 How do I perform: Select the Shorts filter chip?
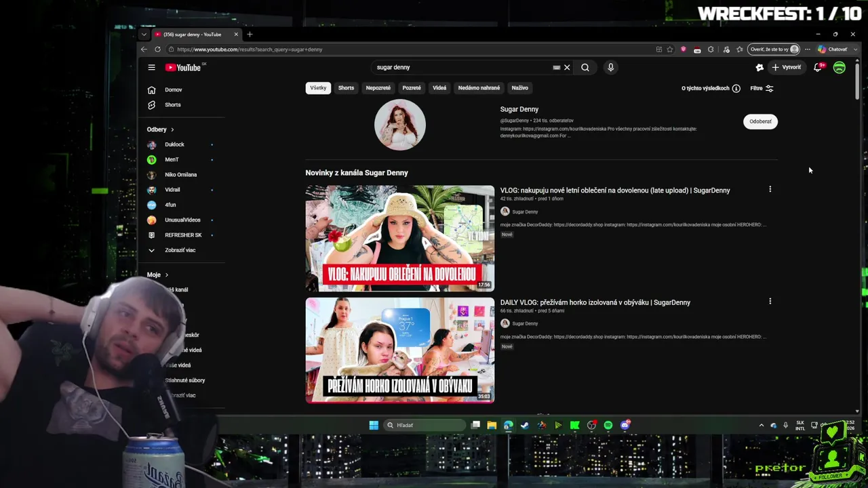click(346, 87)
